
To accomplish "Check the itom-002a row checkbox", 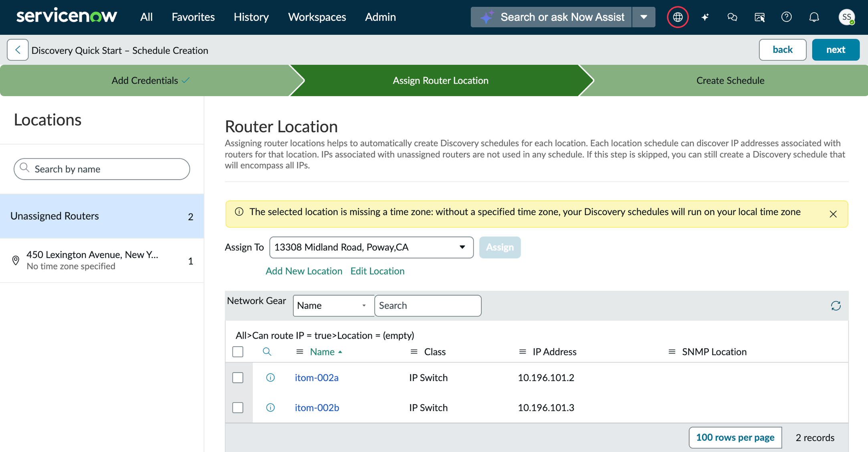I will (x=238, y=377).
